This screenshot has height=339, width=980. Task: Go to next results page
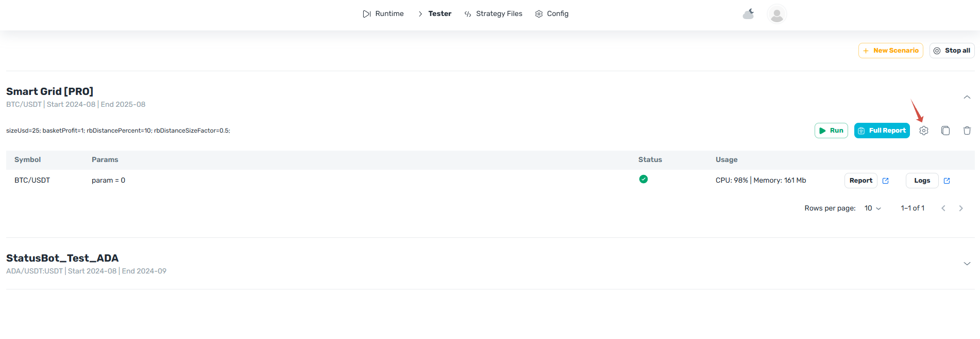tap(961, 208)
